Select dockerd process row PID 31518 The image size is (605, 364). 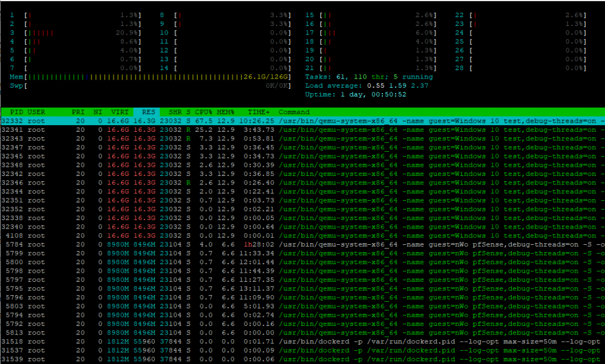click(302, 342)
